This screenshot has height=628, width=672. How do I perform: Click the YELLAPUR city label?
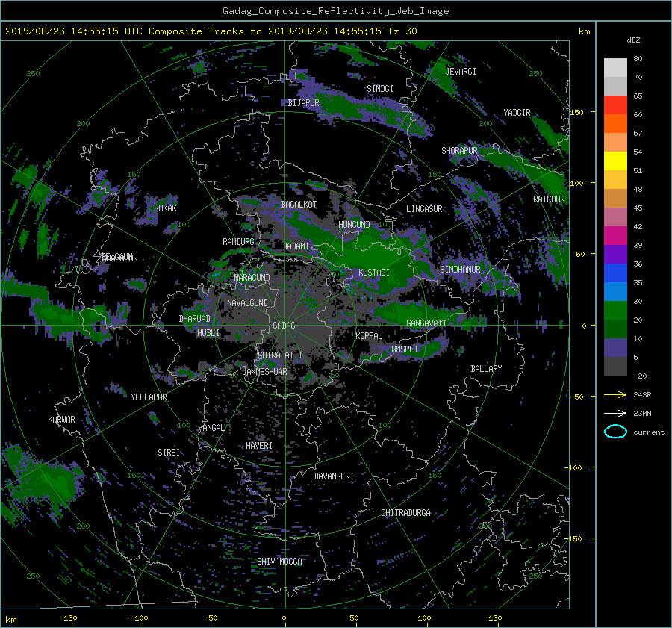[149, 397]
